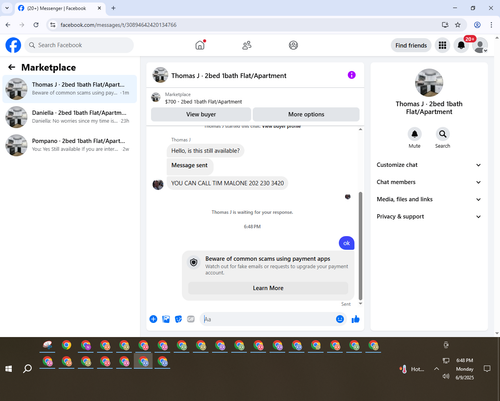Click the View buyer button
500x401 pixels.
click(x=201, y=114)
